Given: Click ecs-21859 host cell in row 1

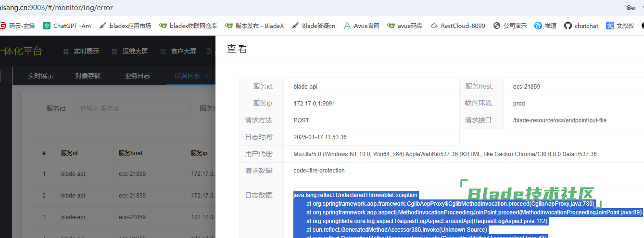Looking at the screenshot, I should pos(132,174).
